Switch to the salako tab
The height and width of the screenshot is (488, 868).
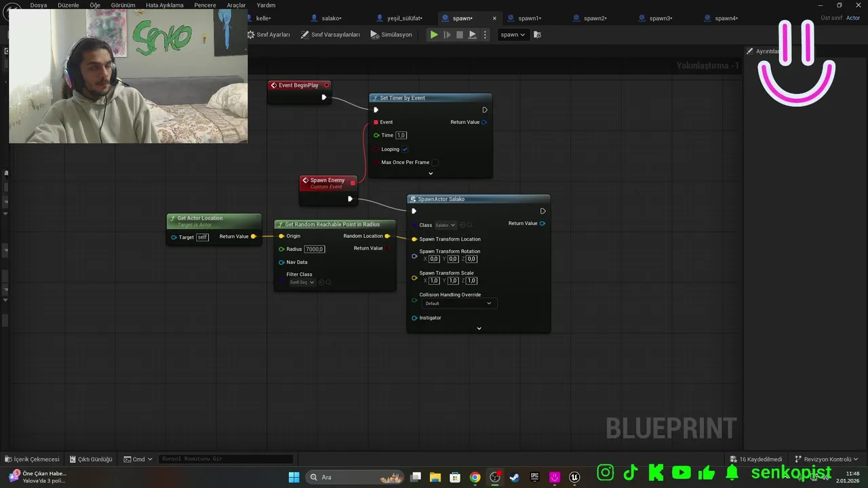point(332,18)
